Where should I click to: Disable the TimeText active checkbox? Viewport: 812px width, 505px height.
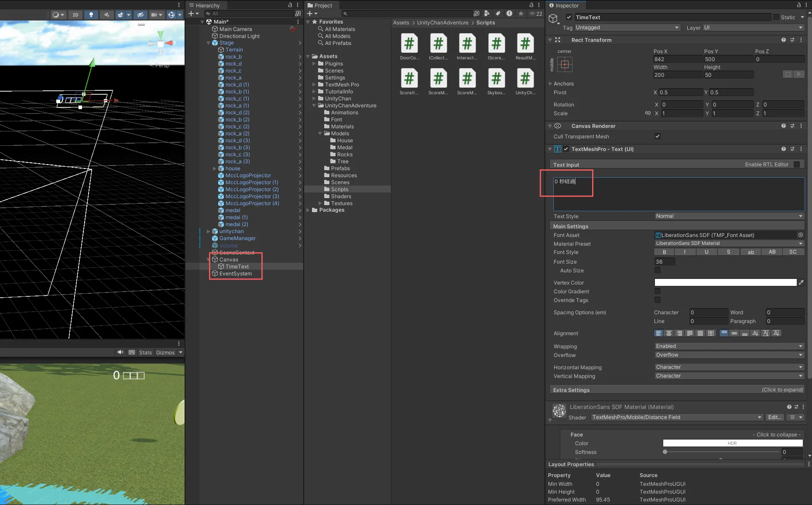click(x=569, y=17)
